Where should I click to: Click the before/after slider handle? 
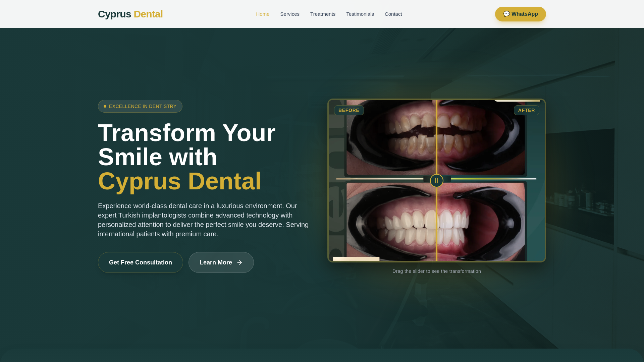click(437, 181)
